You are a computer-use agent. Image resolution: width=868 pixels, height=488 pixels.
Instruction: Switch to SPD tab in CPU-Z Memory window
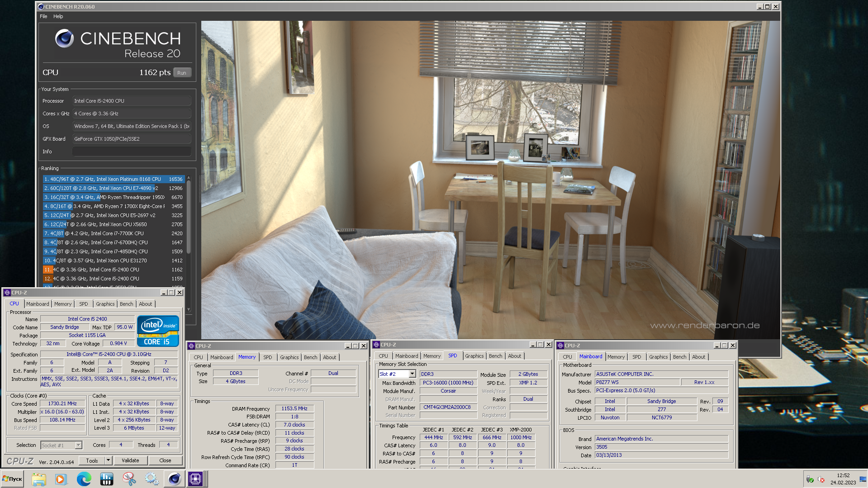coord(268,357)
